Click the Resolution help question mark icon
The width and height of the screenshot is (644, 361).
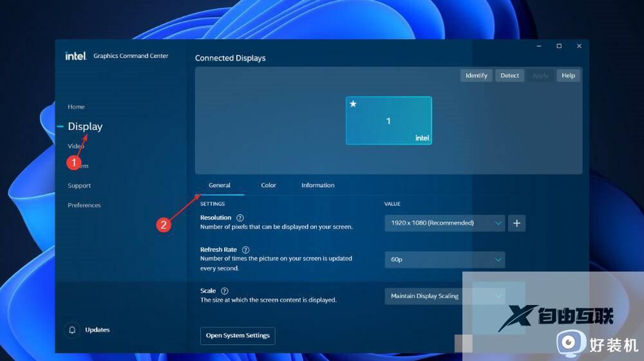[240, 218]
